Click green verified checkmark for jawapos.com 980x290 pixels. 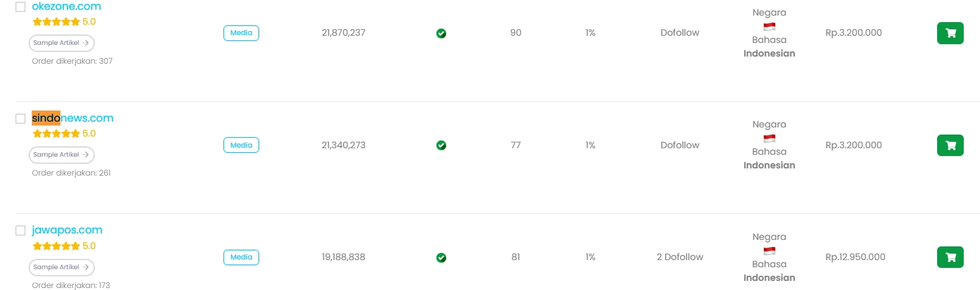click(441, 257)
